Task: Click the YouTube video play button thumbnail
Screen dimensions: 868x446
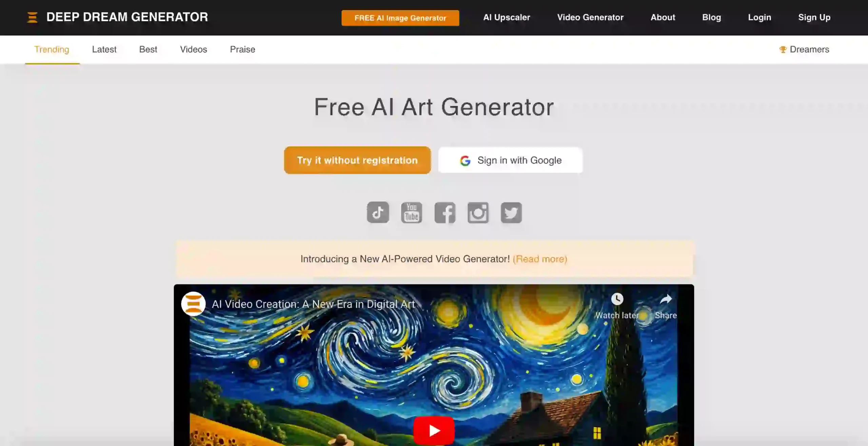Action: [x=434, y=431]
